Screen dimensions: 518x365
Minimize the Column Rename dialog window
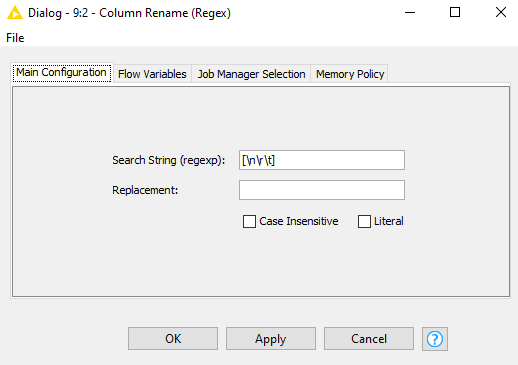[410, 13]
